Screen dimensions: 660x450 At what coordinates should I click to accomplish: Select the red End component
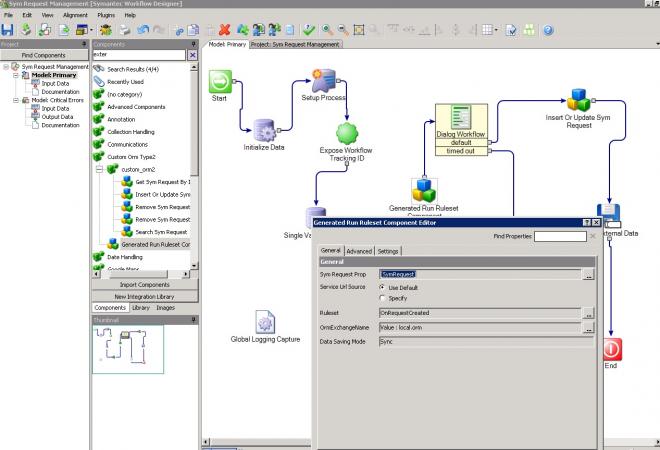click(611, 350)
